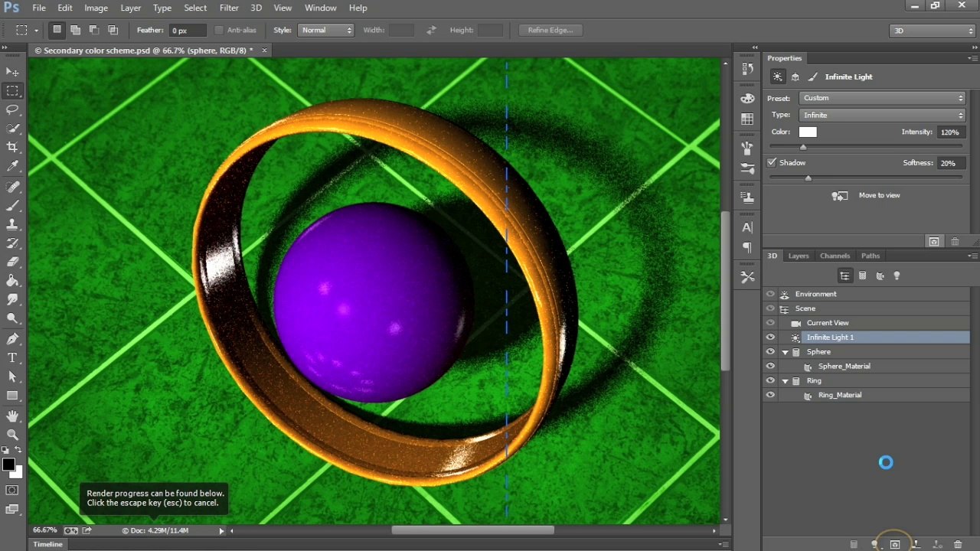Toggle the Anti-alias checkbox
The width and height of the screenshot is (980, 551).
[x=219, y=31]
